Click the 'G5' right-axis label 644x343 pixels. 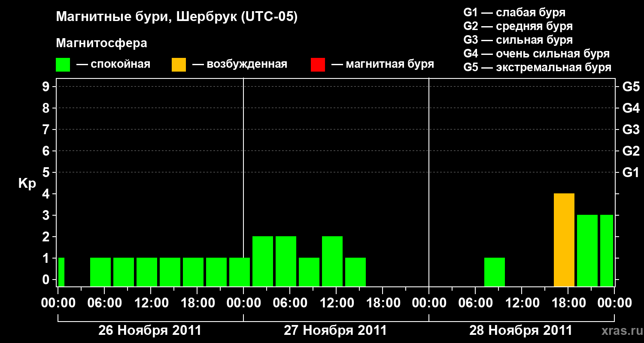(x=631, y=87)
